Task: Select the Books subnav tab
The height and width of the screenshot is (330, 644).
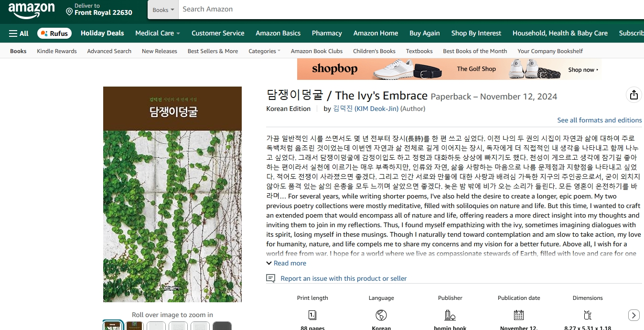Action: pyautogui.click(x=18, y=51)
